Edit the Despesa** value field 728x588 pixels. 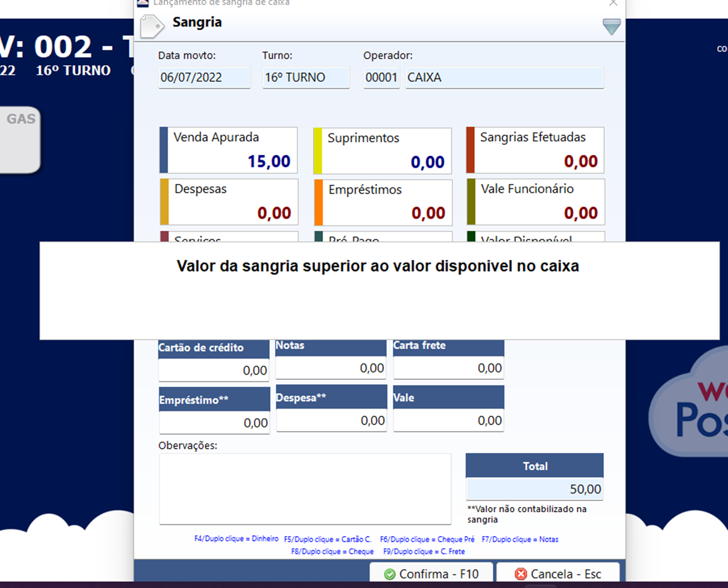332,420
